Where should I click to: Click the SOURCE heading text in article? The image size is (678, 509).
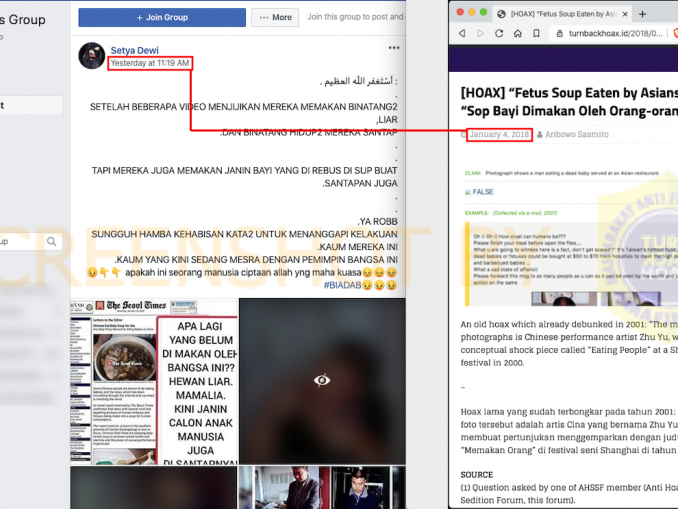[477, 474]
